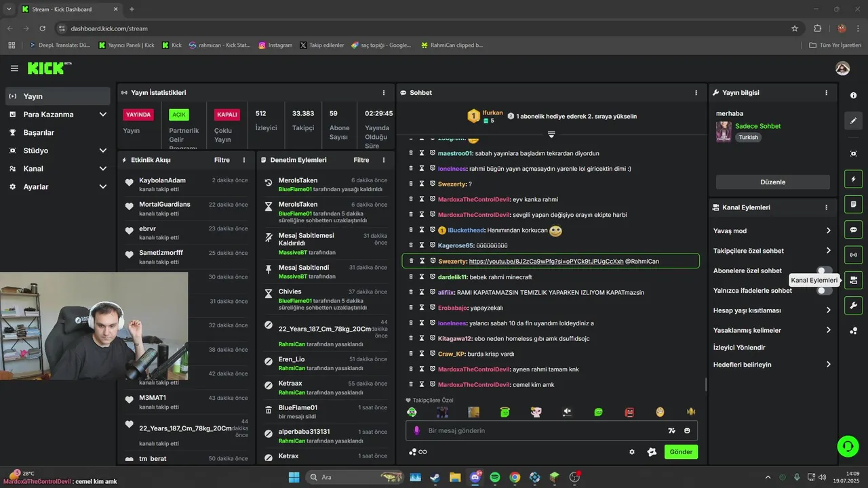This screenshot has width=868, height=488.
Task: Click the translate icon in the message box
Action: 671,430
